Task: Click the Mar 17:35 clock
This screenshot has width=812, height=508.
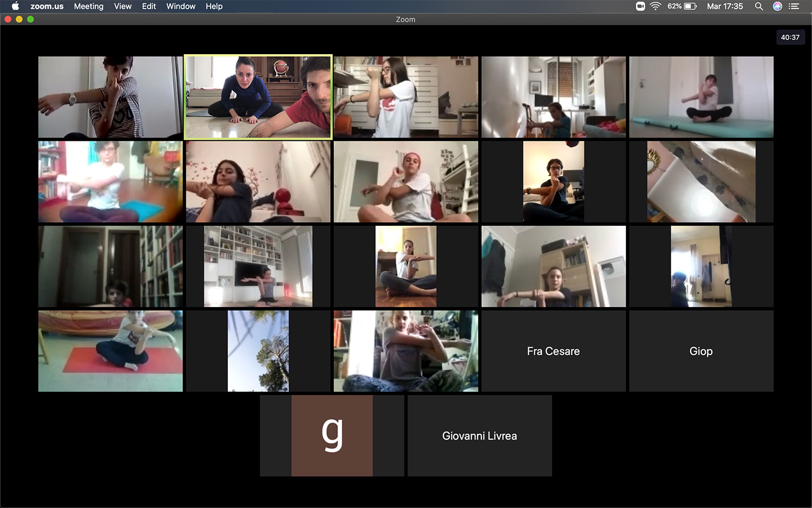Action: pyautogui.click(x=725, y=6)
